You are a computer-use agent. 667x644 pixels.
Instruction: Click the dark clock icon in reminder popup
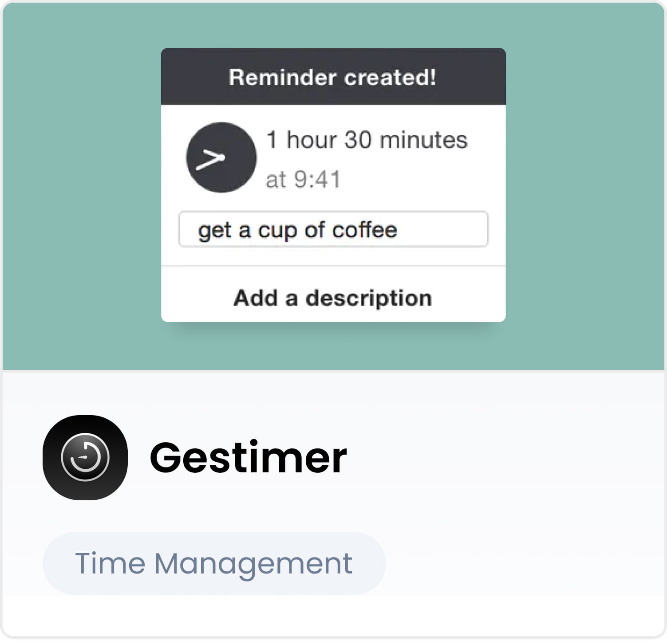point(221,157)
